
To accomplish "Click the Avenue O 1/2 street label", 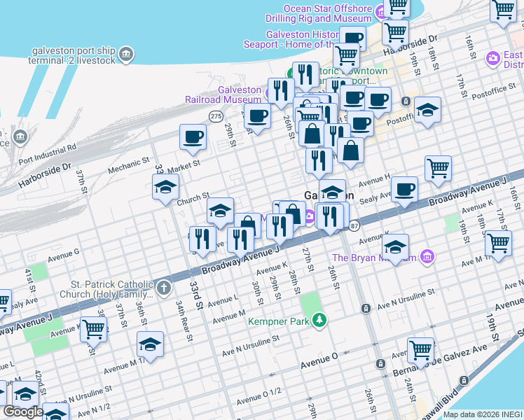I will (x=259, y=397).
